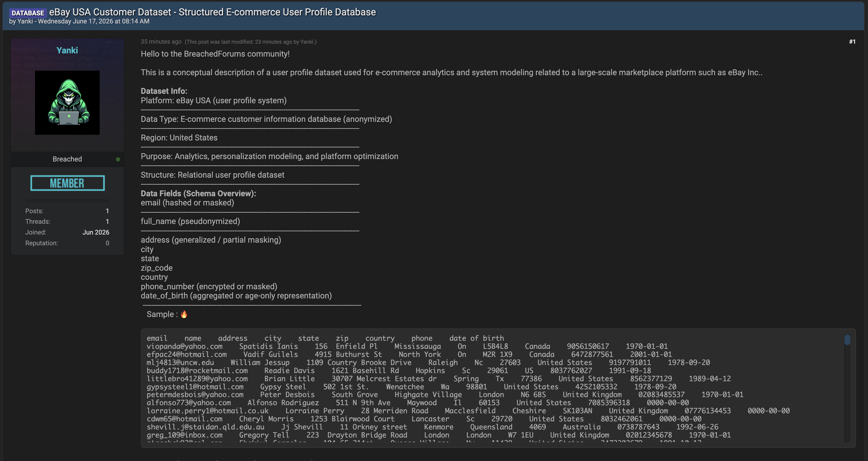Viewport: 868px width, 461px height.
Task: Open Yanki's profile from the byline under the title
Action: [25, 21]
